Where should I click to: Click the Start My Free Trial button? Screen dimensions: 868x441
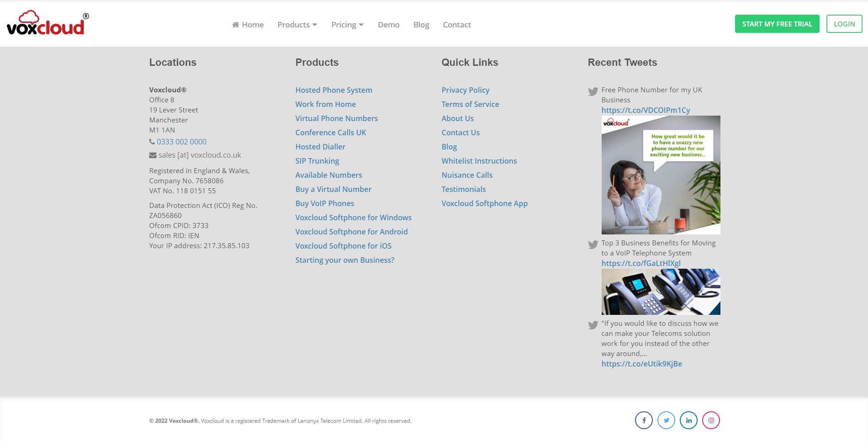[777, 24]
